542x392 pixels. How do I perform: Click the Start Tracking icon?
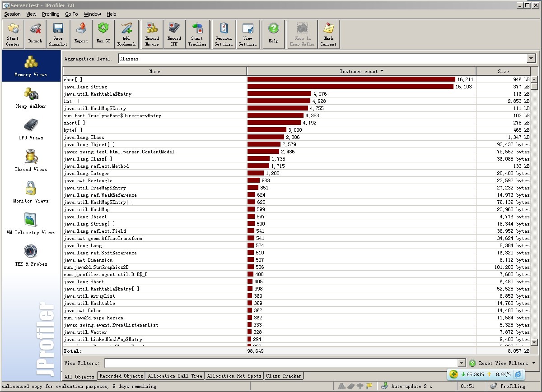click(197, 34)
